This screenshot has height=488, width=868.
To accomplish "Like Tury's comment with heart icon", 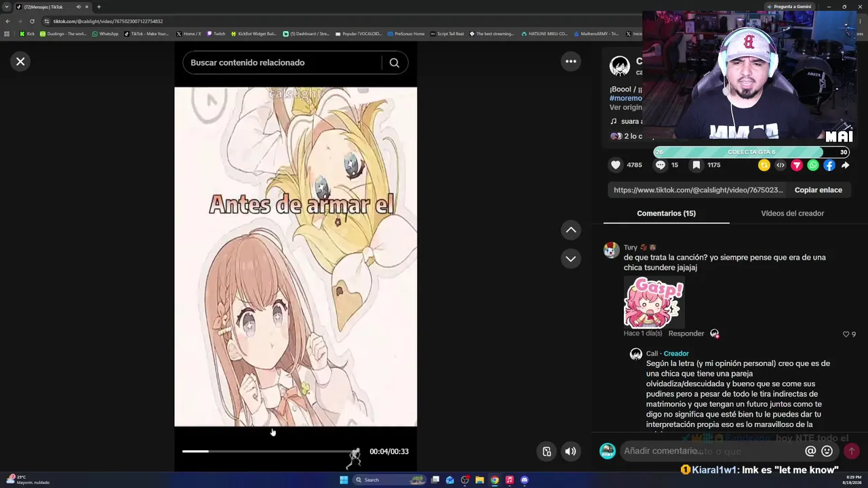I will (846, 334).
